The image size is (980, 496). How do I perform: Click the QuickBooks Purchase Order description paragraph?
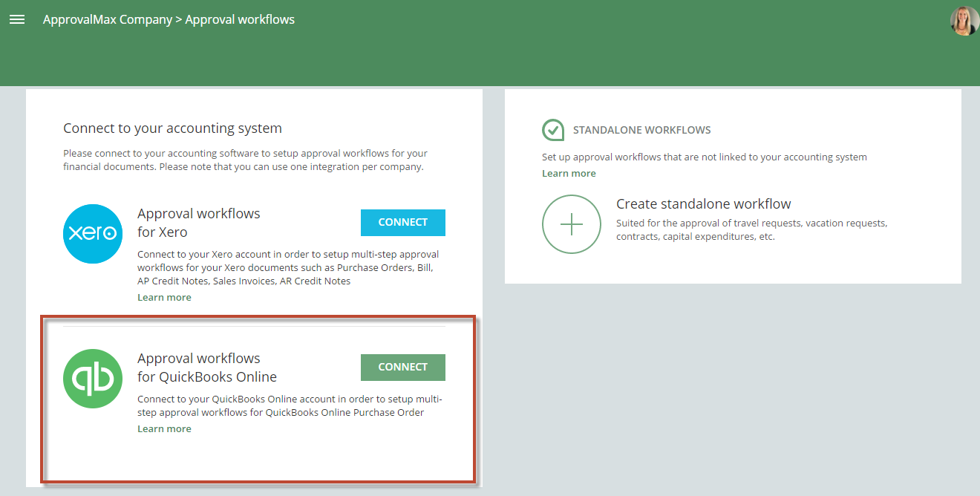tap(290, 405)
